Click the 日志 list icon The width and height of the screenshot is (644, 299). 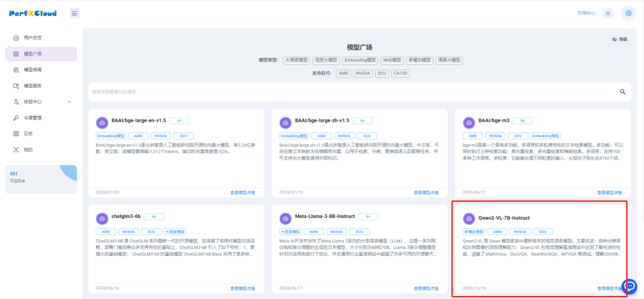[16, 134]
